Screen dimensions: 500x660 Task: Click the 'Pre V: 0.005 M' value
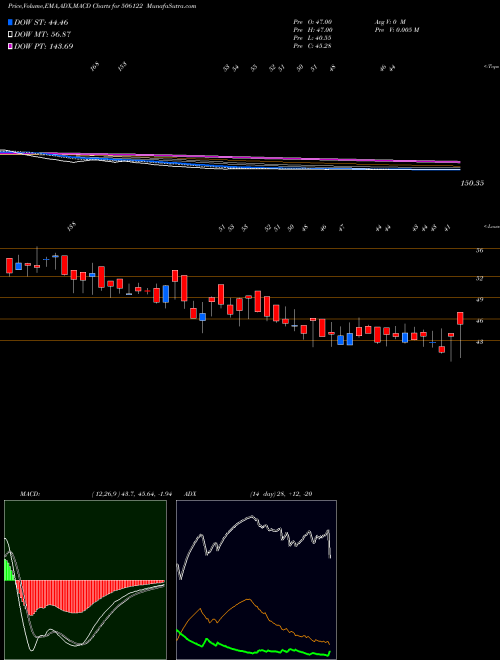click(x=396, y=30)
